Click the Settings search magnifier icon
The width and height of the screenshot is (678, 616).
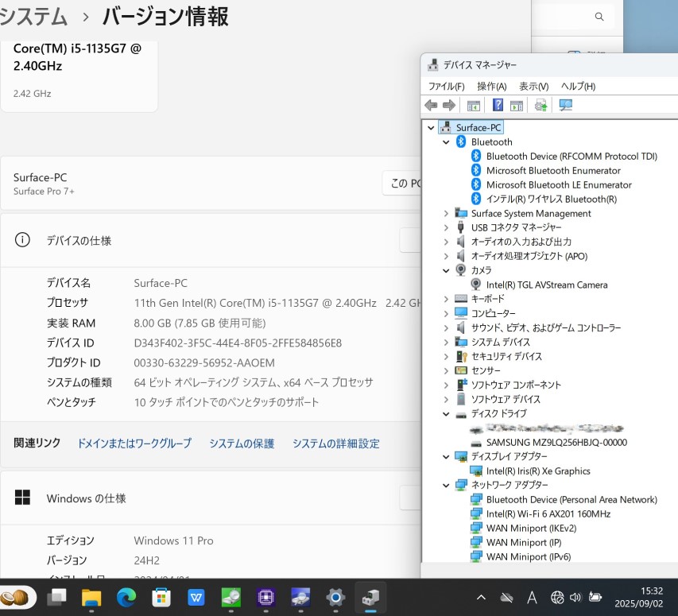(x=599, y=17)
